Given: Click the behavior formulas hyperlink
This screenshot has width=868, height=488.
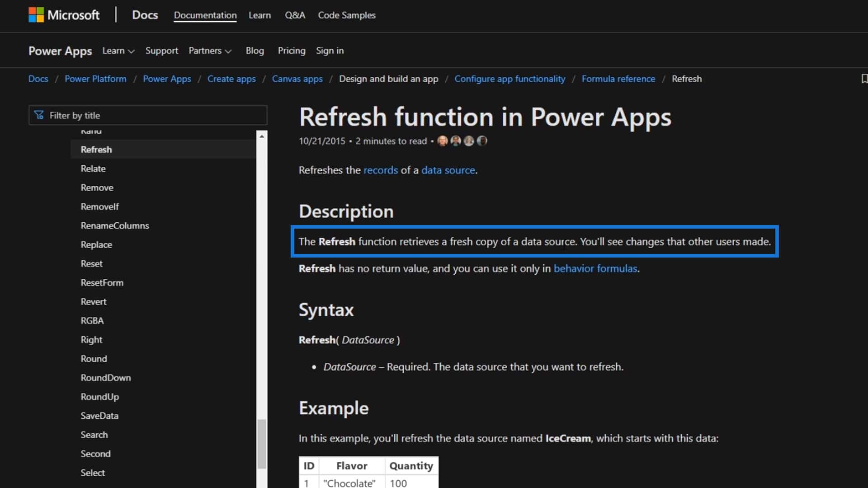Looking at the screenshot, I should click(x=595, y=267).
